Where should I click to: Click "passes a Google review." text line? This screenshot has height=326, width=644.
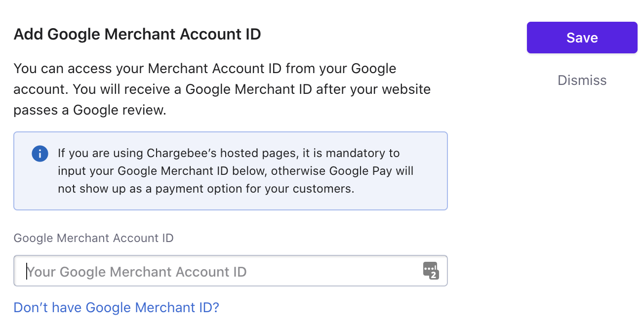(90, 110)
